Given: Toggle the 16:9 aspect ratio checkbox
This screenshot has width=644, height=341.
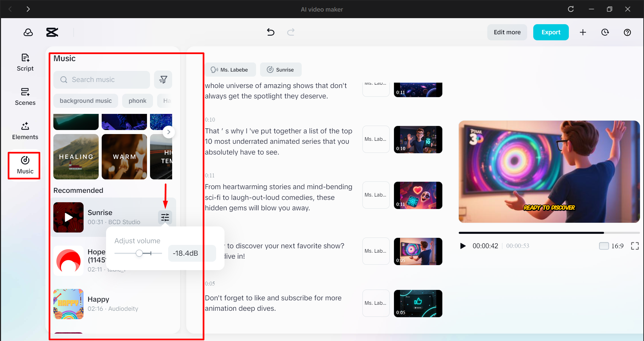Looking at the screenshot, I should pyautogui.click(x=604, y=246).
